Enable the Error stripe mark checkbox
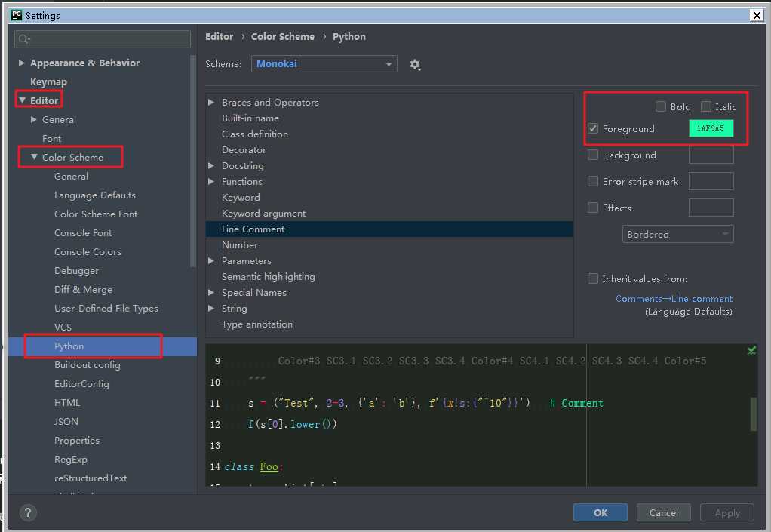Screen dimensions: 771x532 click(x=593, y=181)
